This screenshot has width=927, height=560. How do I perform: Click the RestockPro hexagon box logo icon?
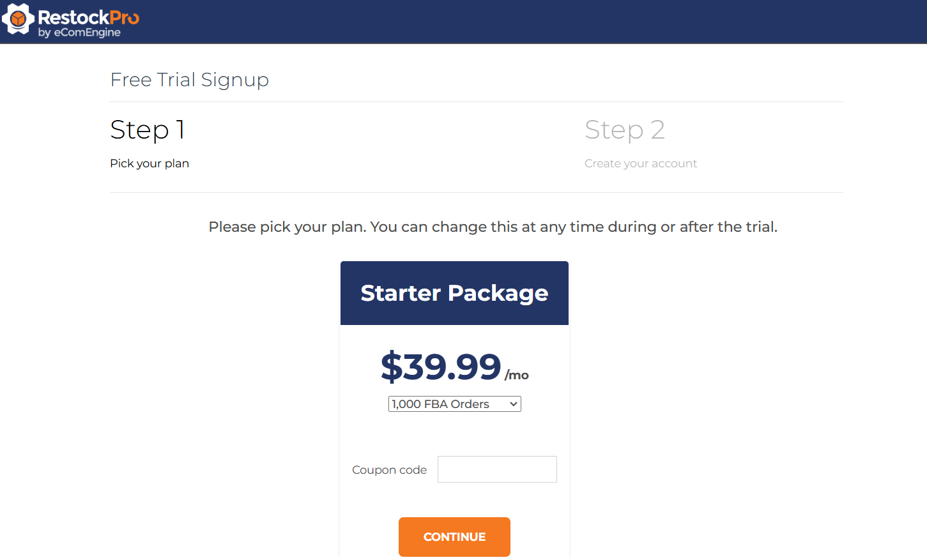(18, 19)
